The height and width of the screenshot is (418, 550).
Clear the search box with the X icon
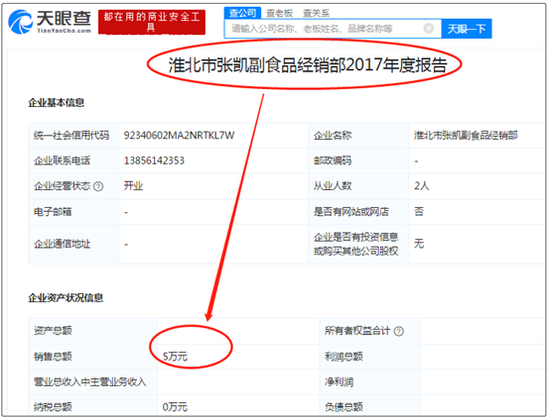pos(428,28)
